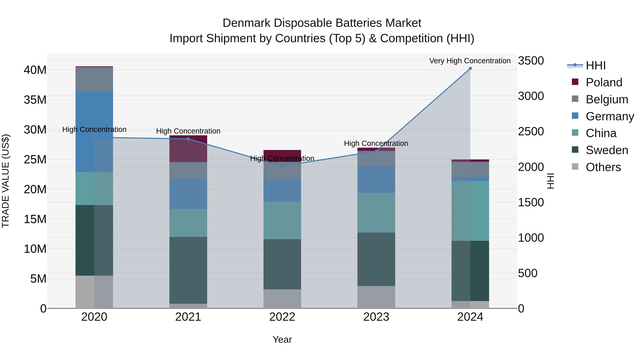The width and height of the screenshot is (644, 362).
Task: Select the 2023 HHI data point
Action: coord(376,151)
